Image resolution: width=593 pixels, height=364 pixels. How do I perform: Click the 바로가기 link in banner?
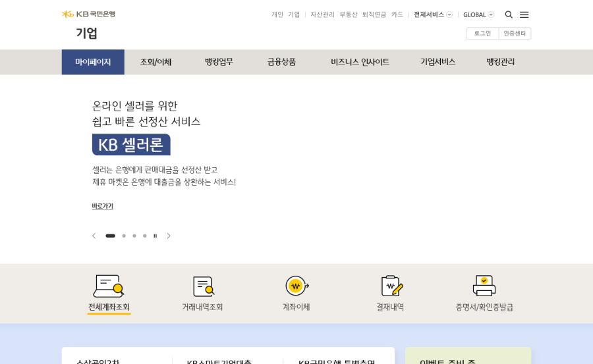[x=102, y=206]
